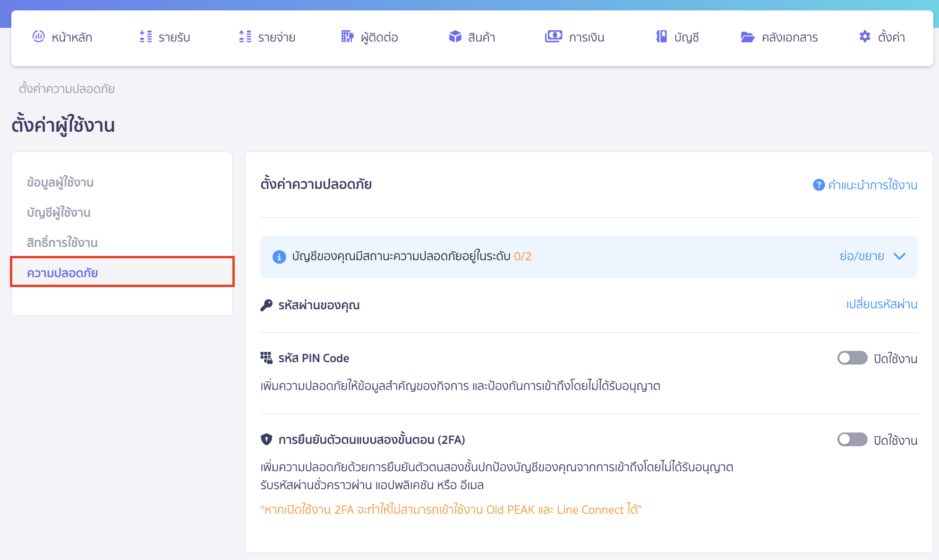
Task: Expand the security status panel via ย่อ/ขยาย chevron
Action: pos(900,256)
